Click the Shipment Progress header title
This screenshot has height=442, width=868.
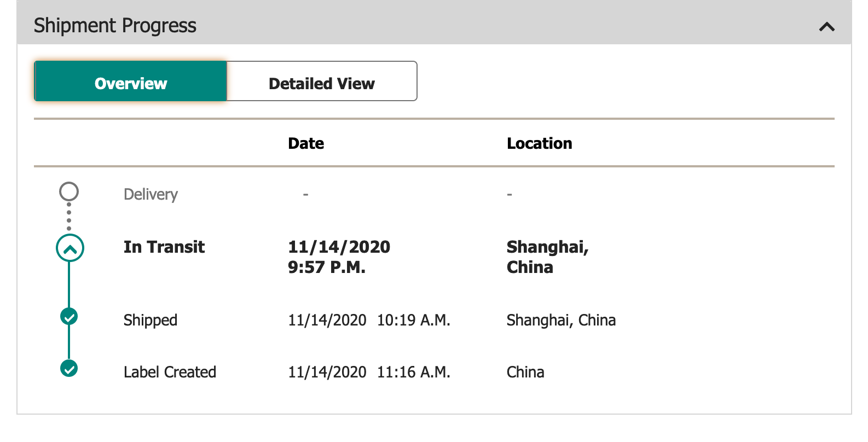click(115, 26)
